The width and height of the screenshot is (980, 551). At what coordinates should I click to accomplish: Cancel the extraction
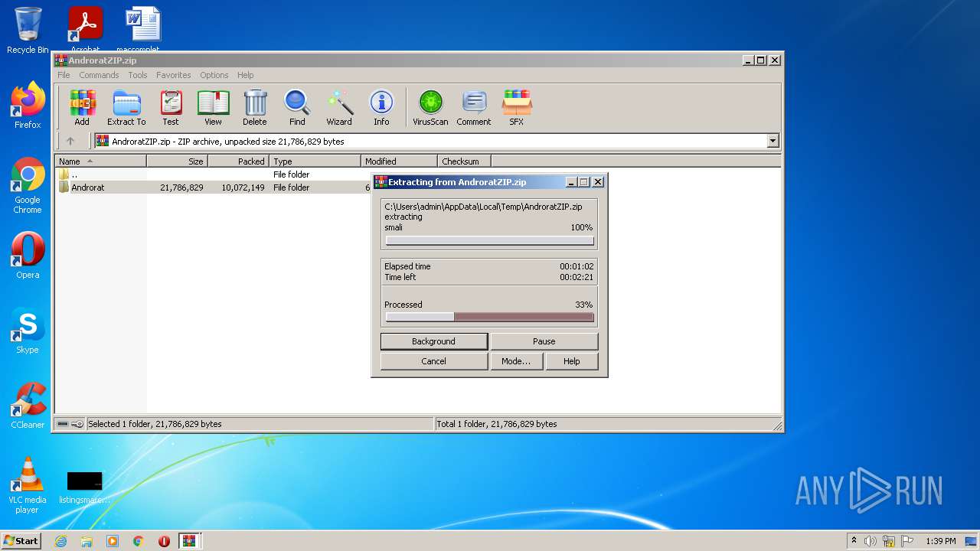coord(433,361)
